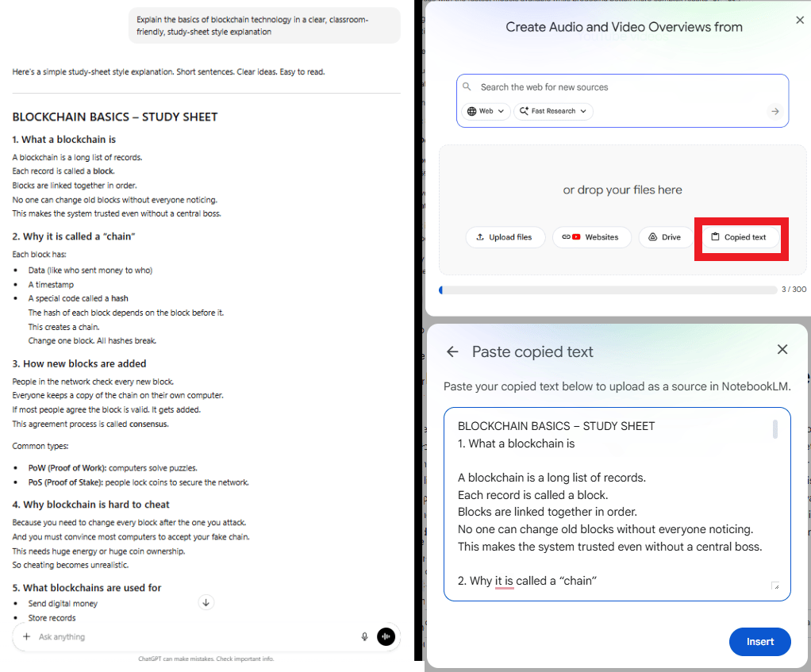This screenshot has width=811, height=672.
Task: Click the Upload files button
Action: click(505, 237)
